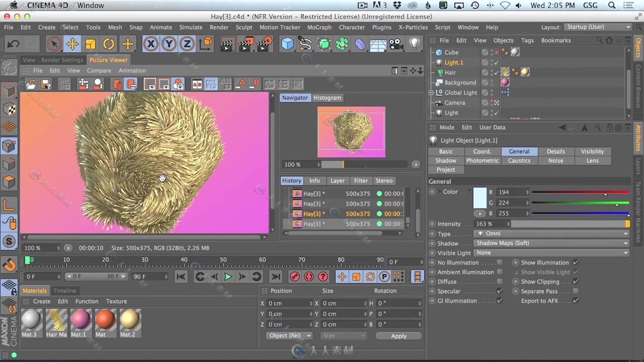Uncheck Show Illumination checkbox
644x362 pixels.
[576, 262]
